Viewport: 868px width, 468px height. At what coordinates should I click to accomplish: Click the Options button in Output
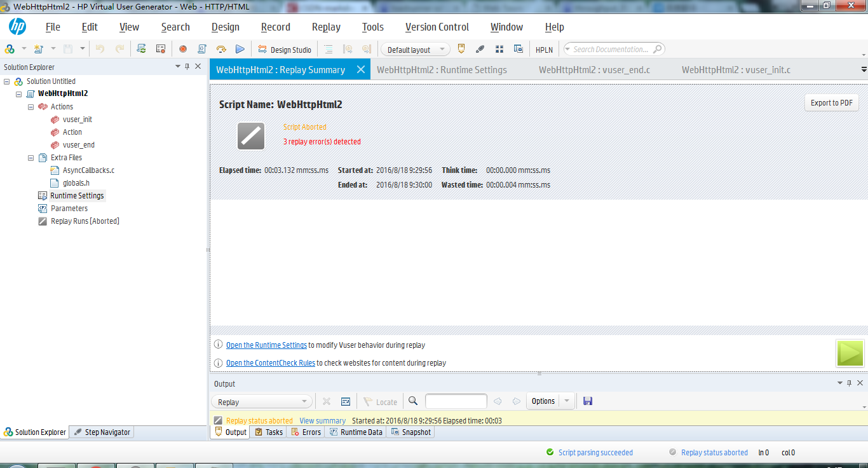pos(543,401)
